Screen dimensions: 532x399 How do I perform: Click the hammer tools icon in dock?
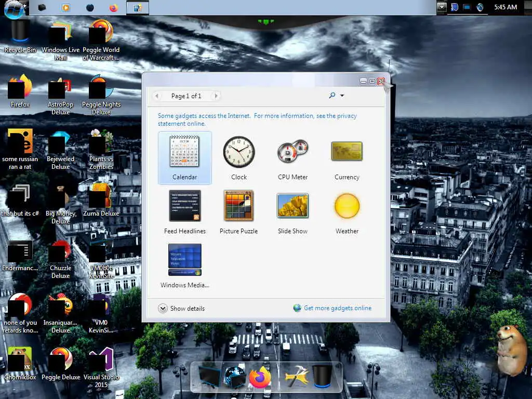(297, 376)
